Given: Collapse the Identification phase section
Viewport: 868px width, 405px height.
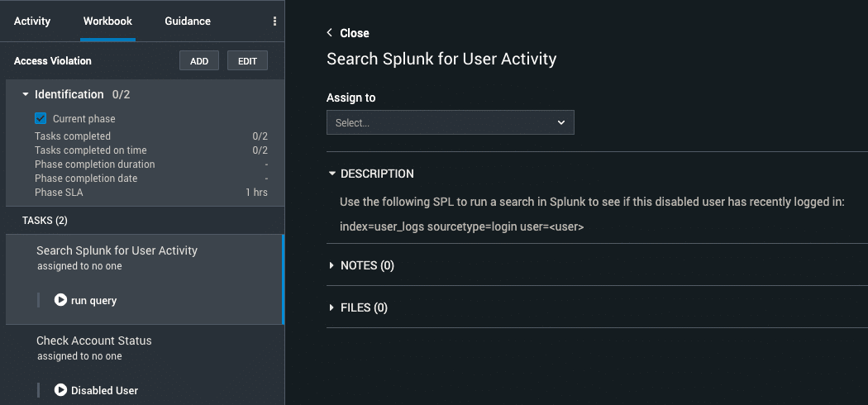Looking at the screenshot, I should [26, 94].
